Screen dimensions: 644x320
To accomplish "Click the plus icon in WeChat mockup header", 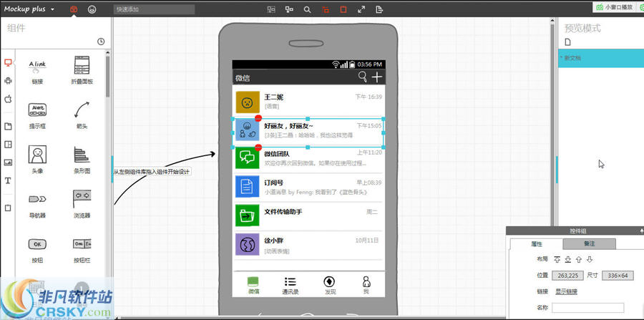I will [x=376, y=77].
